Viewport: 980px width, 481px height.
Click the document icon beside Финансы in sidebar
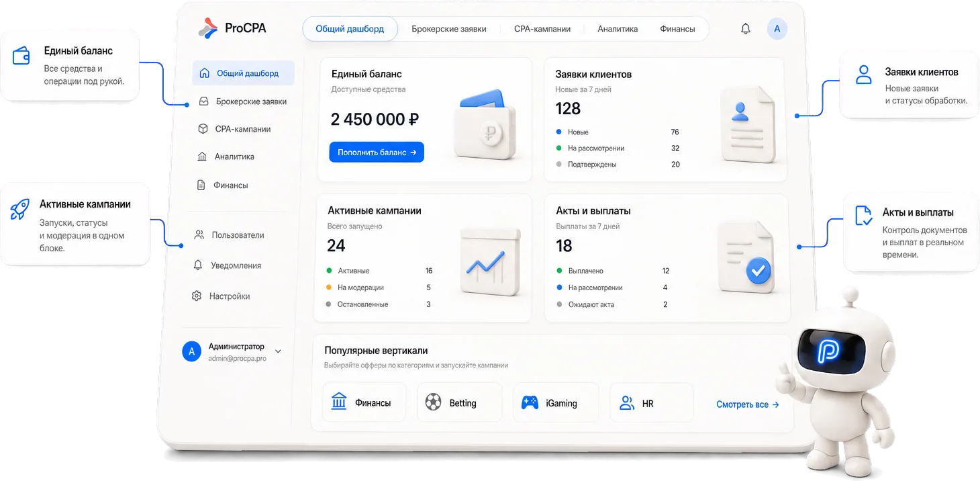pyautogui.click(x=201, y=185)
